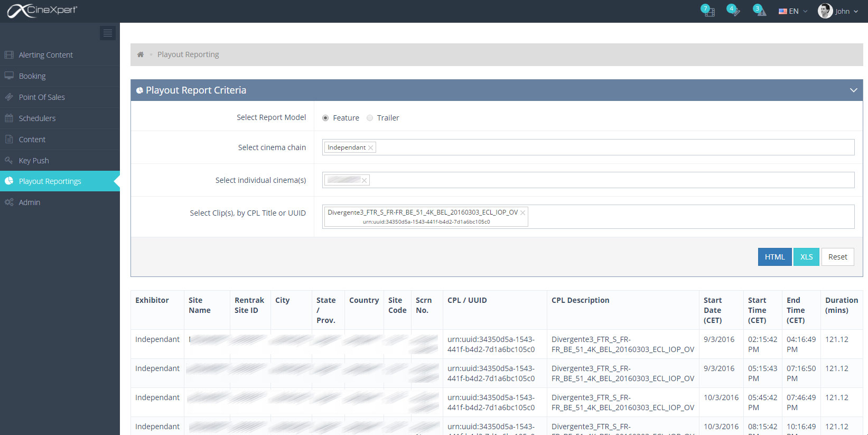The height and width of the screenshot is (435, 868).
Task: Open the EN language dropdown
Action: [792, 11]
